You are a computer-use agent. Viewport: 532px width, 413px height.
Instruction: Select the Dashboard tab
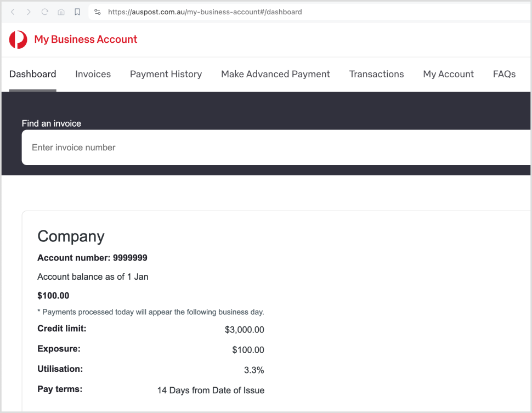pyautogui.click(x=32, y=73)
